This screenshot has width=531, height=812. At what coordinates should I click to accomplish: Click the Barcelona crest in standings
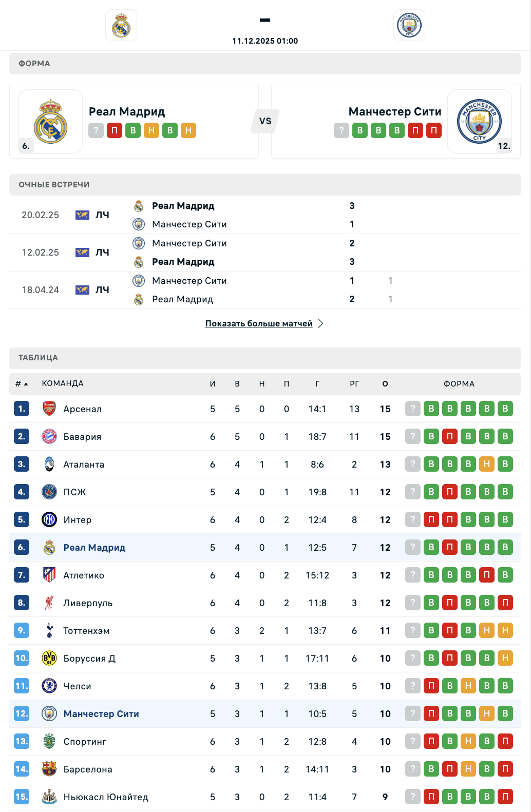(49, 769)
